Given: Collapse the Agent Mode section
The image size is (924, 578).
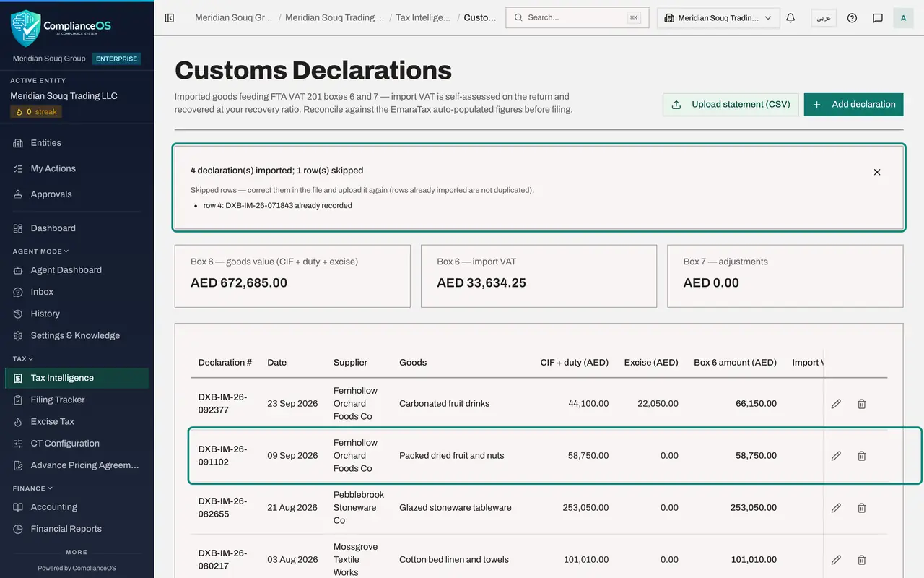Looking at the screenshot, I should [40, 251].
